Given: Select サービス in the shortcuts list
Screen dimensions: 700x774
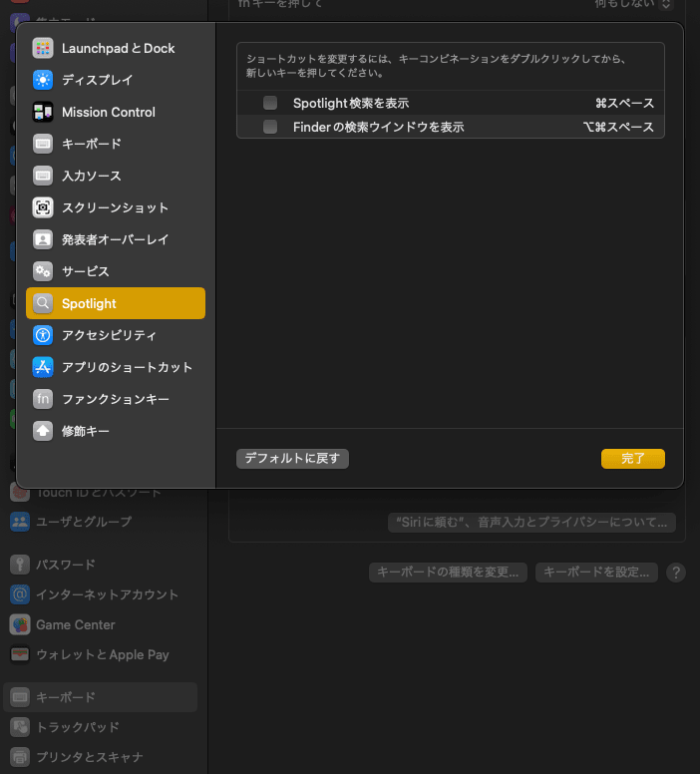Looking at the screenshot, I should click(116, 271).
